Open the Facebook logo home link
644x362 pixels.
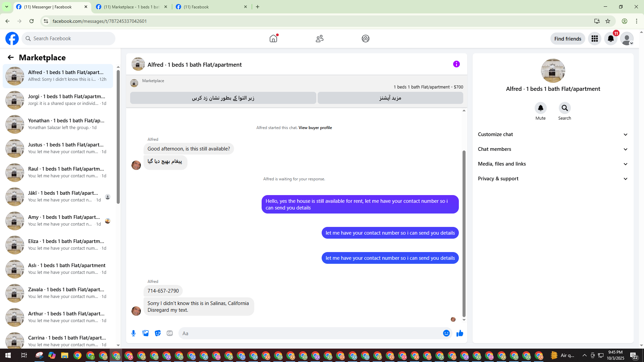[12, 39]
